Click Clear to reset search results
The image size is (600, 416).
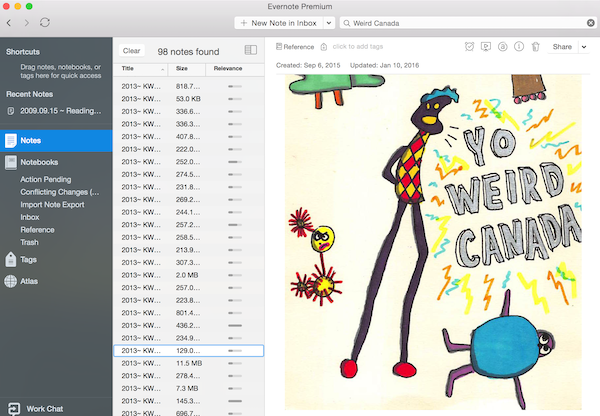pyautogui.click(x=131, y=51)
